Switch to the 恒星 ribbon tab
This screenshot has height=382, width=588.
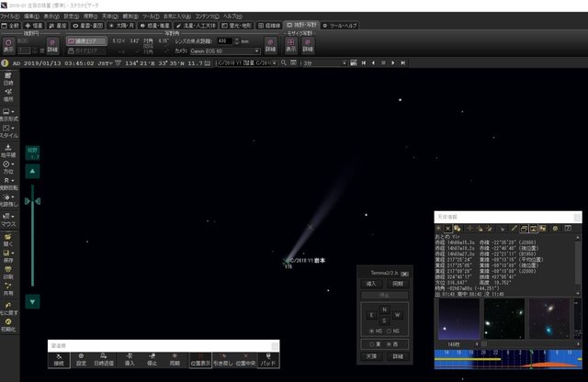tap(34, 26)
